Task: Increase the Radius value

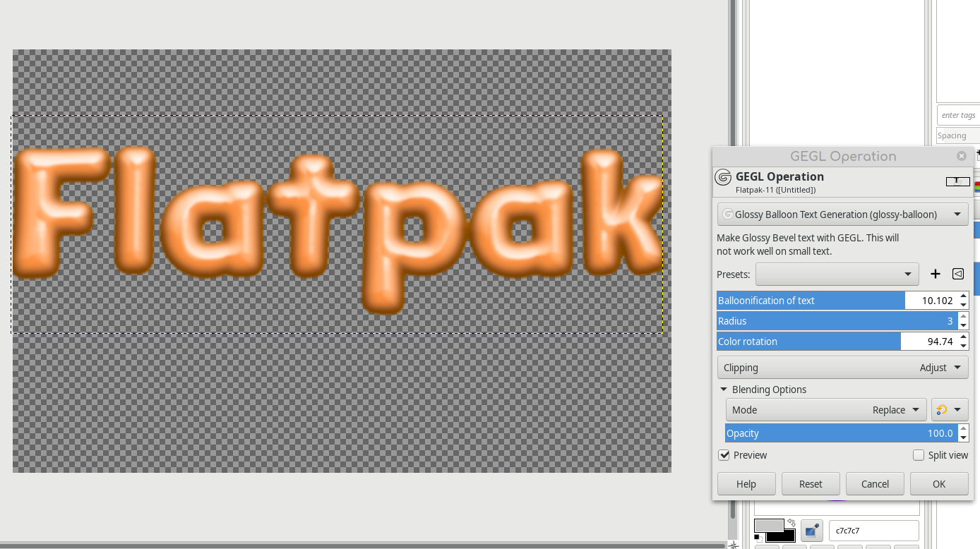Action: 964,317
